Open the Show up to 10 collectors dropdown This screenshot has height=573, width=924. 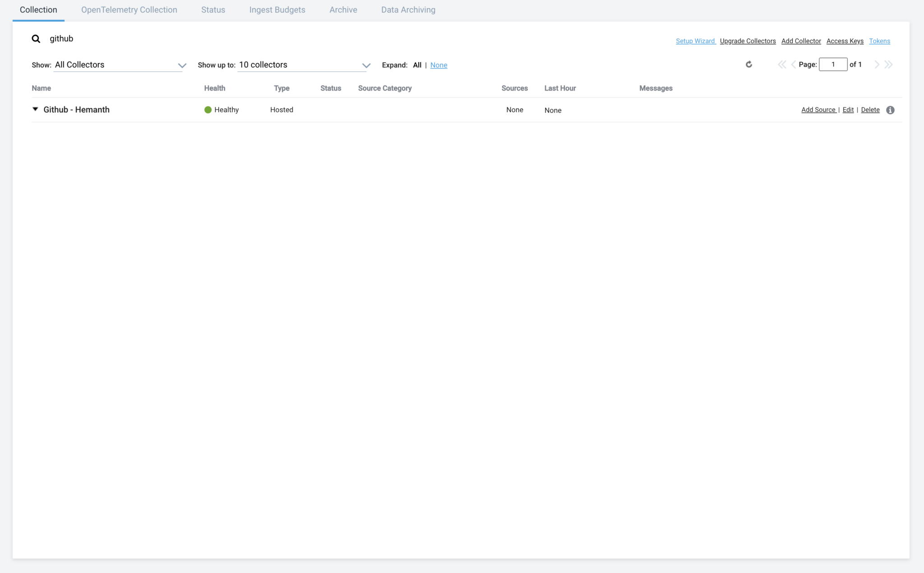click(303, 65)
